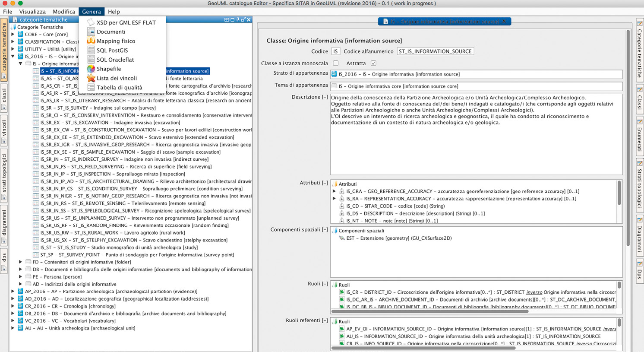This screenshot has height=352, width=644.
Task: Collapse the IS Origine informativa theme
Action: coord(21,63)
